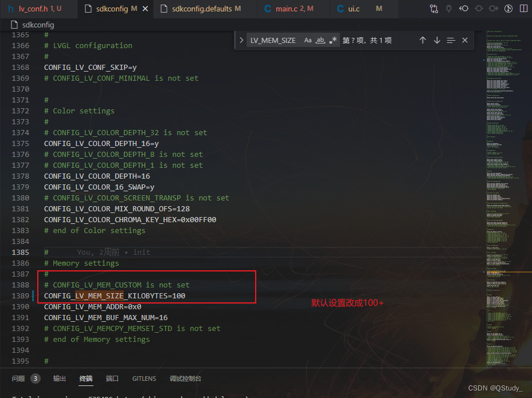This screenshot has height=398, width=532.
Task: Expand the replace field chevron in find widget
Action: coord(241,40)
